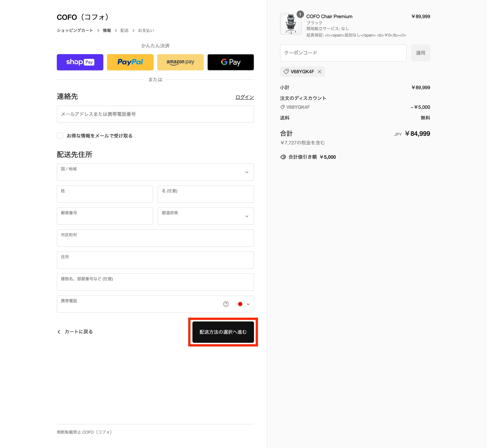487x448 pixels.
Task: Focus 建物名、部屋番号など field
Action: click(x=155, y=282)
